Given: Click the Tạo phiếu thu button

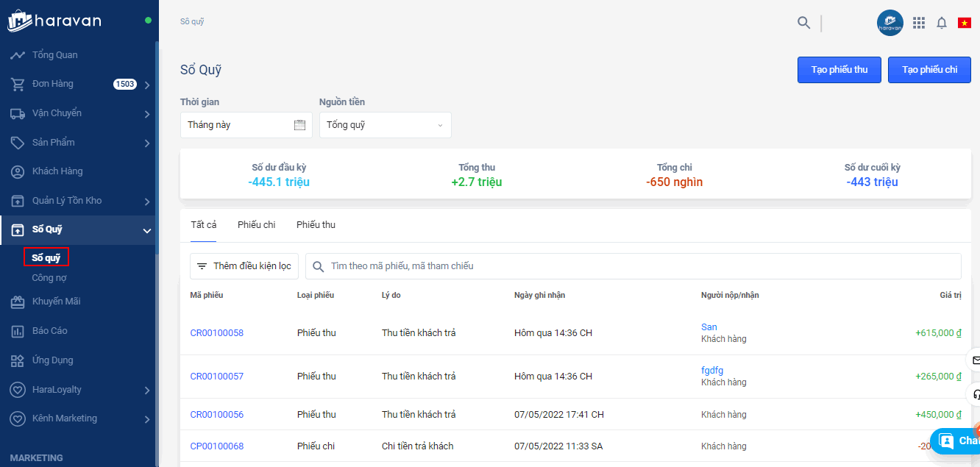Looking at the screenshot, I should 839,70.
